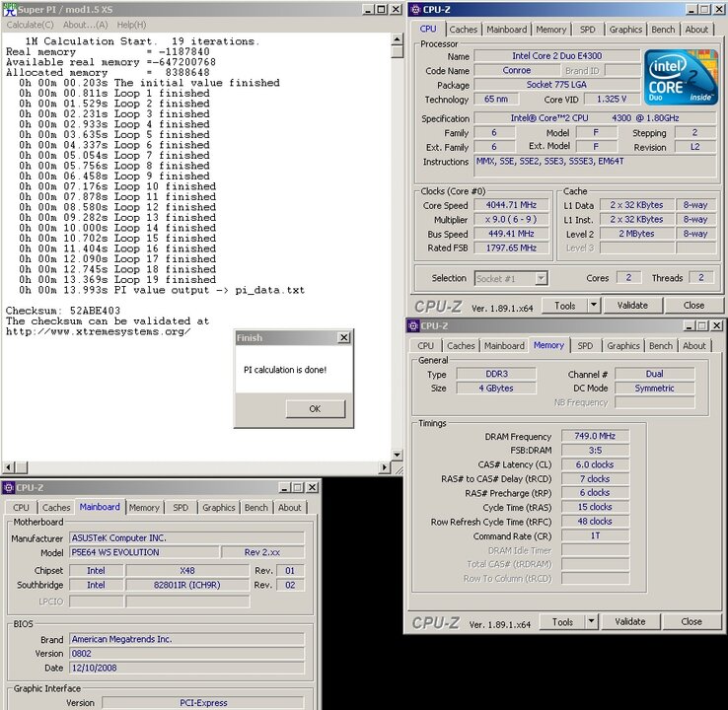Click the Super PI title bar icon
The width and height of the screenshot is (728, 710).
click(x=9, y=9)
